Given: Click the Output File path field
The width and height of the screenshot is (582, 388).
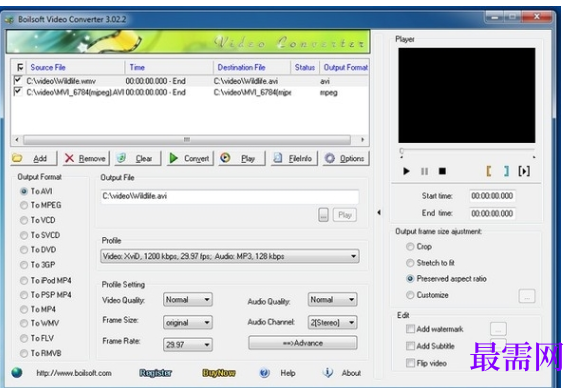Looking at the screenshot, I should [230, 196].
